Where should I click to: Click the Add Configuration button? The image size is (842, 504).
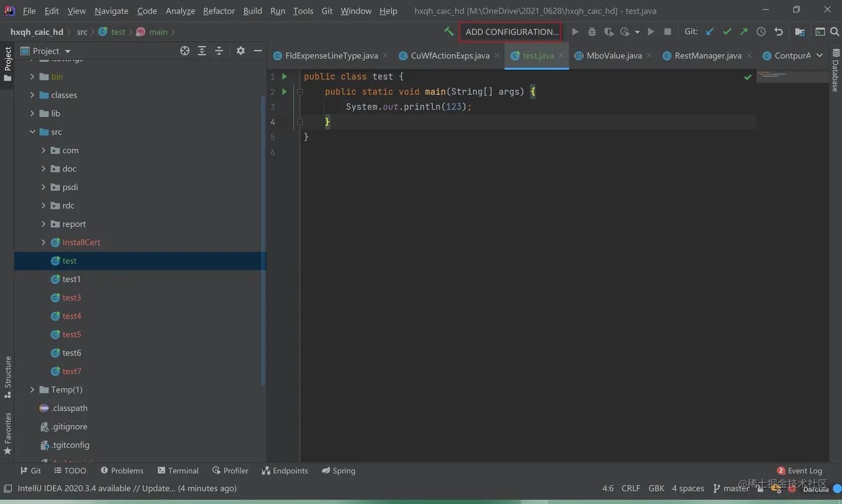tap(511, 32)
